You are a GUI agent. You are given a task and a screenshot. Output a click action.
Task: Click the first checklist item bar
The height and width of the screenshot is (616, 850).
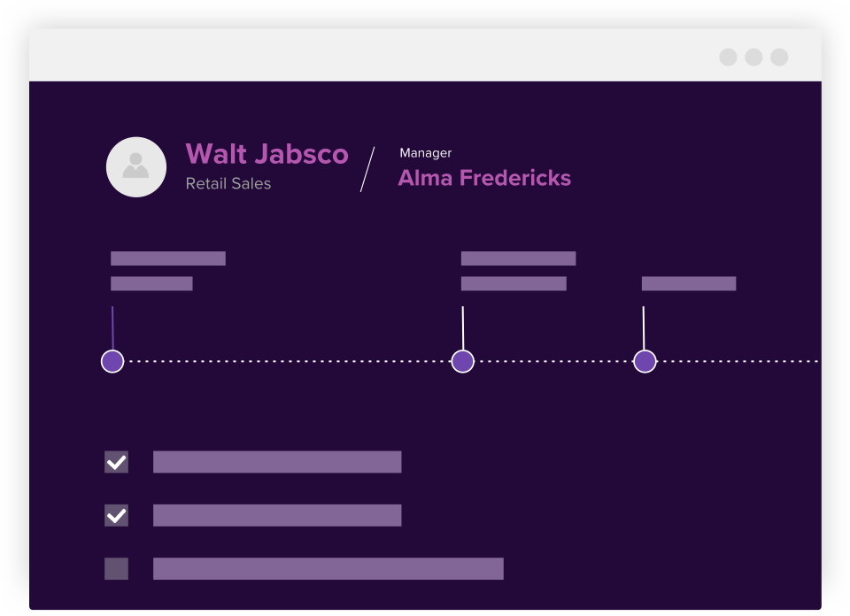coord(277,462)
